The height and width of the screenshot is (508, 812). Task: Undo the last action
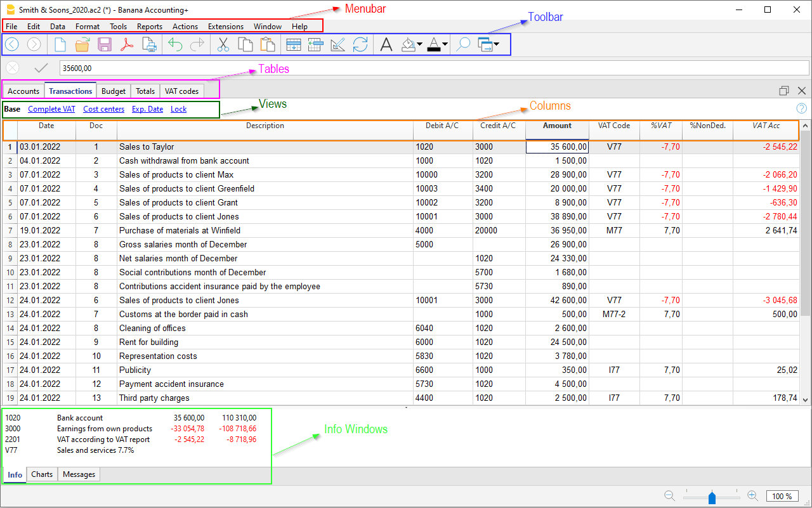pos(175,44)
